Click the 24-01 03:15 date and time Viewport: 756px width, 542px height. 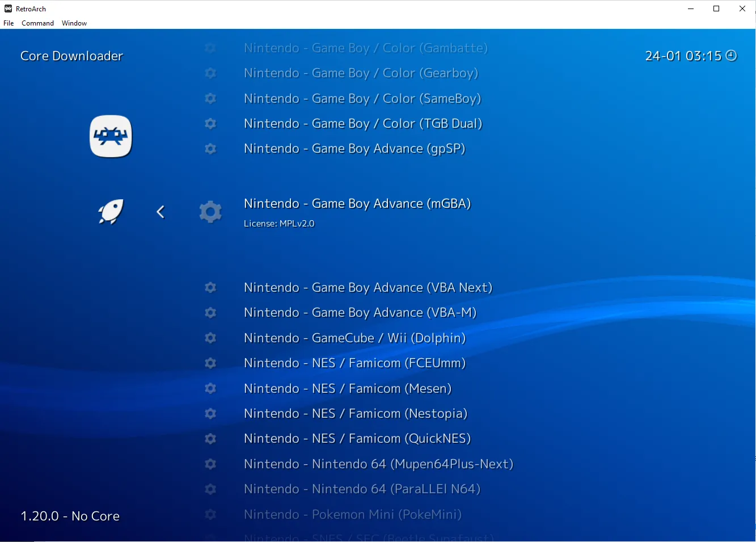coord(683,56)
